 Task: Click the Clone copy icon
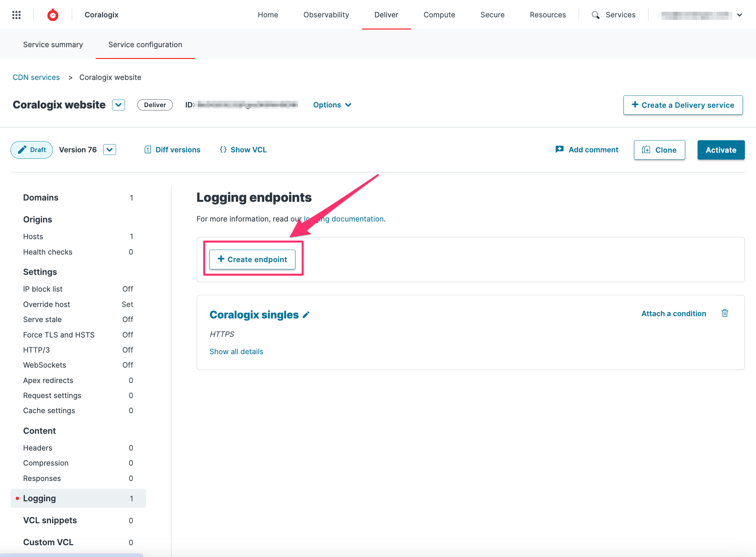646,150
